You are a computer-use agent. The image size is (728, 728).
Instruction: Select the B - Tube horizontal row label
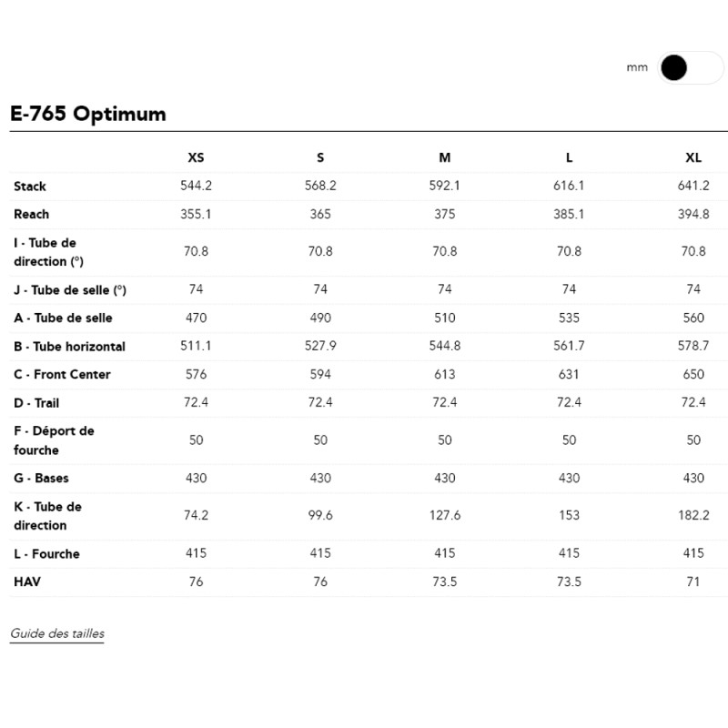tap(69, 347)
